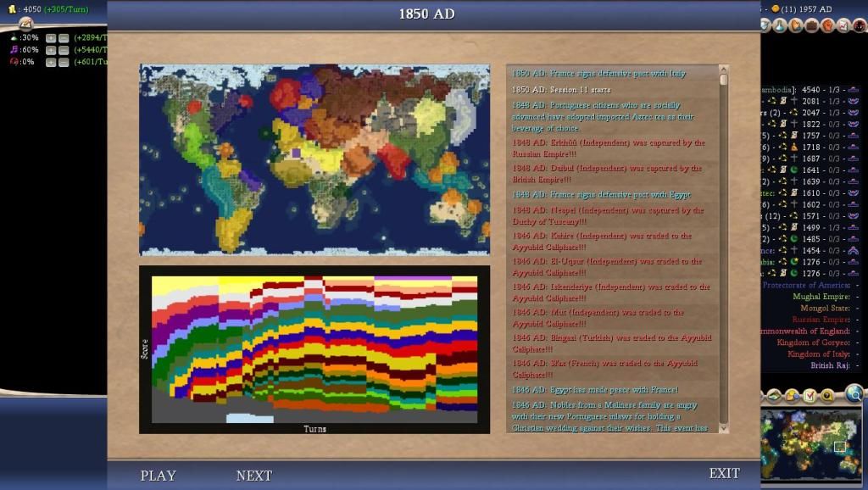Screen dimensions: 868x490
Task: Select log entry 'Iskenderiye traded to Ayyubid Caliphate'
Action: point(612,292)
